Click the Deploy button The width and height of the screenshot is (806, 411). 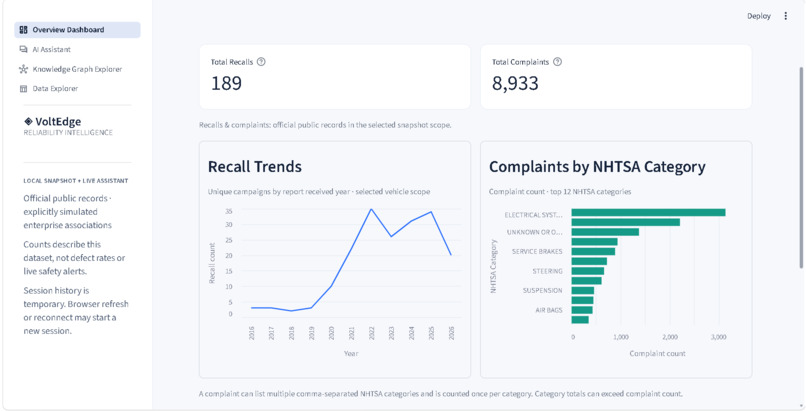pos(759,16)
